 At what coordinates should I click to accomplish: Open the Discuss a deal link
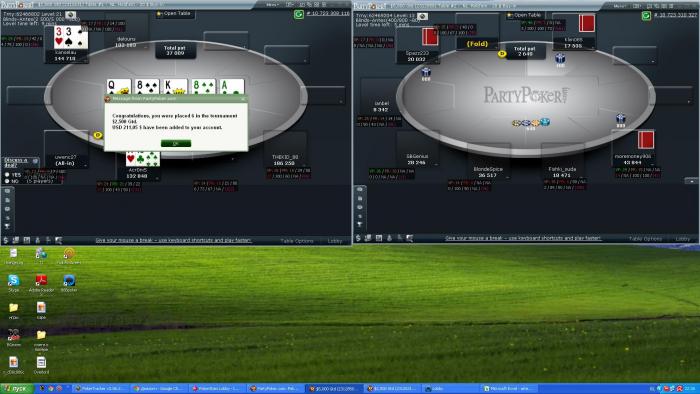tap(16, 161)
